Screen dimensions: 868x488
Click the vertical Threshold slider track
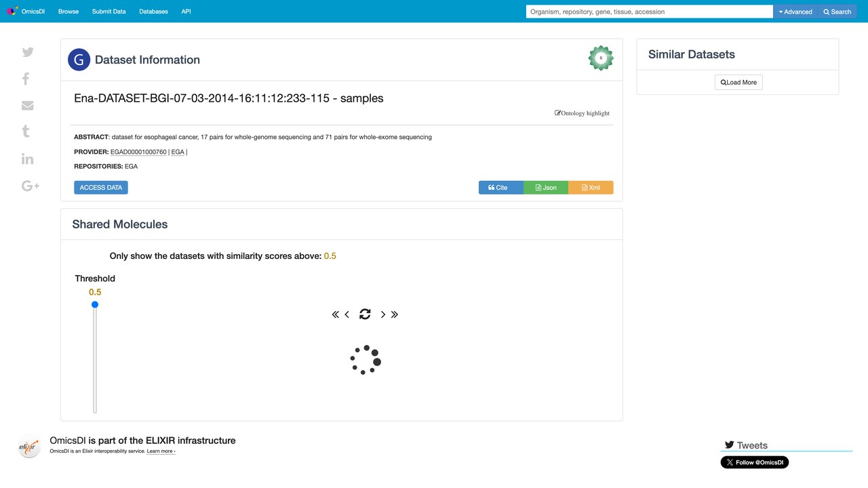95,359
